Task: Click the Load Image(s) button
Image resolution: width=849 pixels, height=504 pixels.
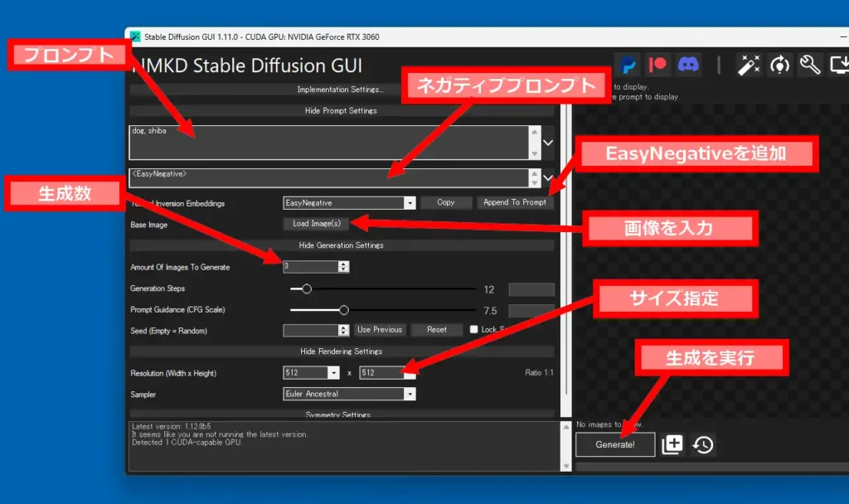Action: pyautogui.click(x=317, y=224)
